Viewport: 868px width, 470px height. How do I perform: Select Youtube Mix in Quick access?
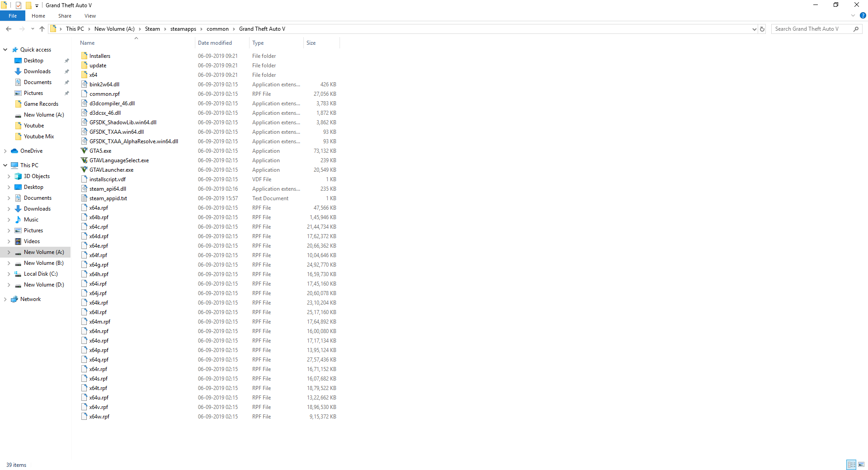38,136
